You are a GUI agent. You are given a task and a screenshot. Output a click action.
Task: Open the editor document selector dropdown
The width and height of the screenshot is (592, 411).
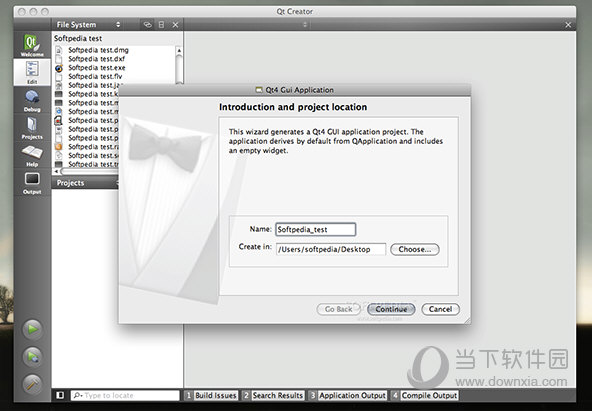tap(305, 25)
